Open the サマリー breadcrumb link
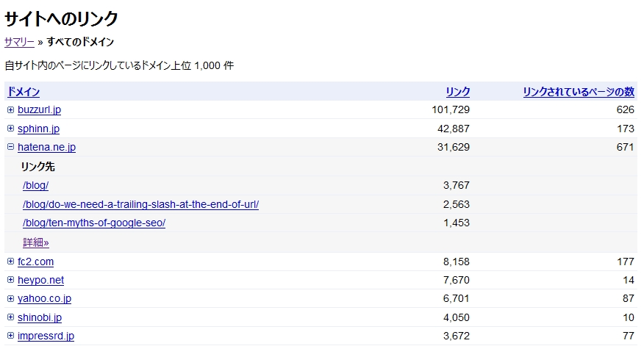This screenshot has width=644, height=346. click(19, 42)
